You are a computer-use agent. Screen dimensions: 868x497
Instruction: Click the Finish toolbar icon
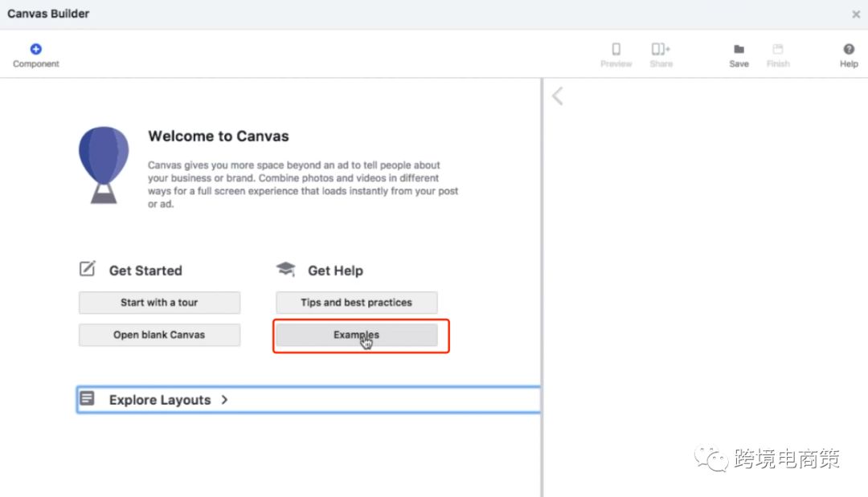pyautogui.click(x=777, y=49)
